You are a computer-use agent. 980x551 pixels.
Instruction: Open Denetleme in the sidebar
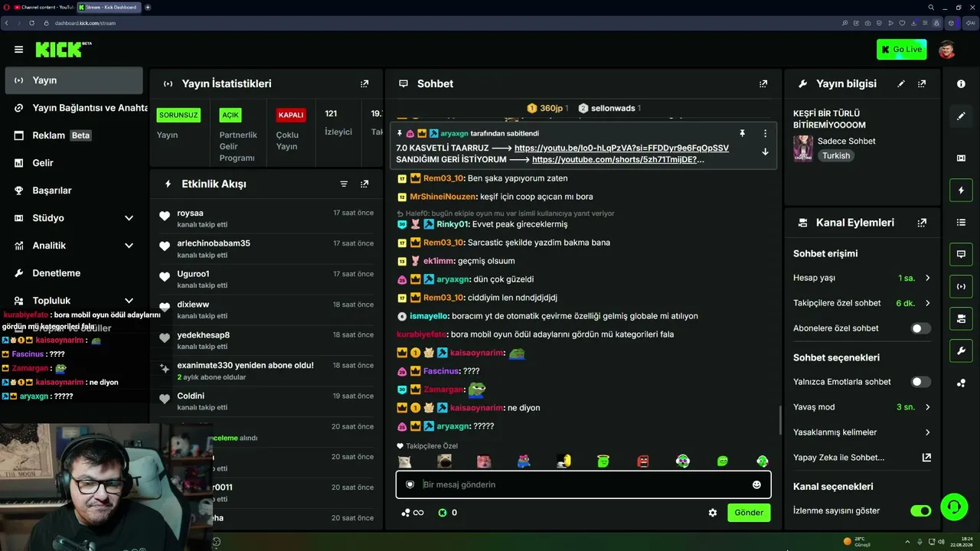pyautogui.click(x=74, y=273)
